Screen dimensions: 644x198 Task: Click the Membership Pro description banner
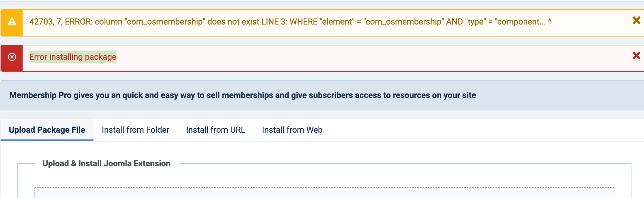(322, 95)
